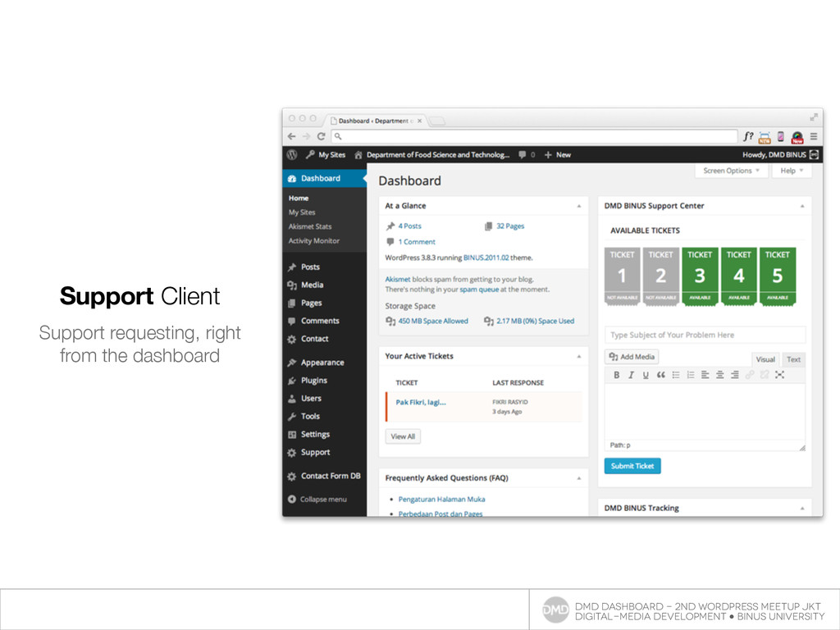Select available Ticket 3
The width and height of the screenshot is (840, 630).
[700, 276]
